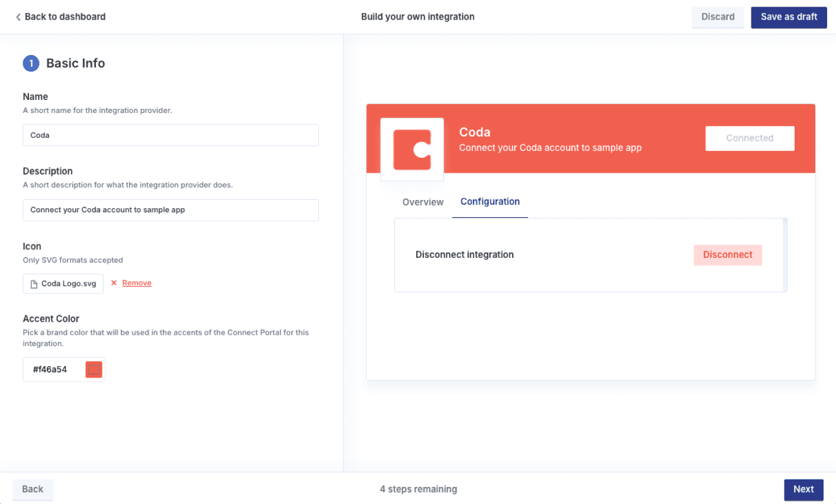The image size is (836, 504).
Task: Click the Name input field
Action: (171, 135)
